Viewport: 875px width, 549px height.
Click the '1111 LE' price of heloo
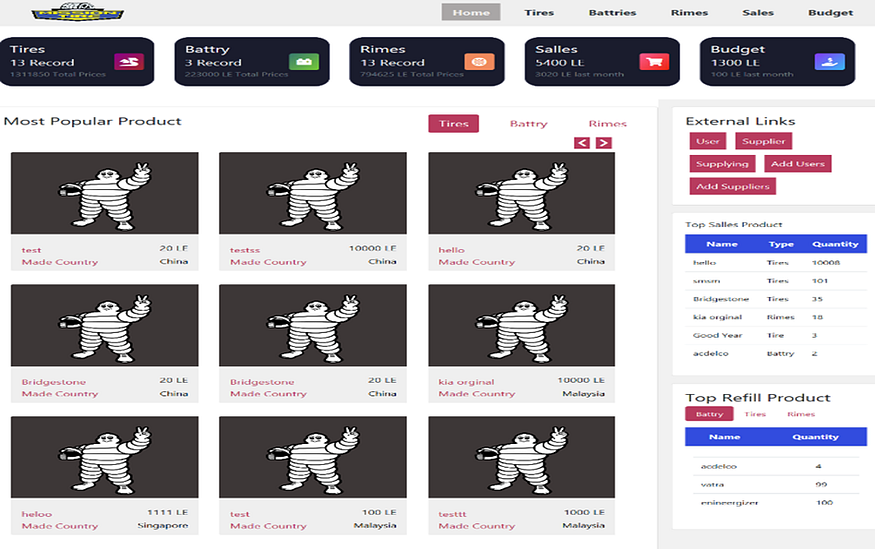point(167,512)
